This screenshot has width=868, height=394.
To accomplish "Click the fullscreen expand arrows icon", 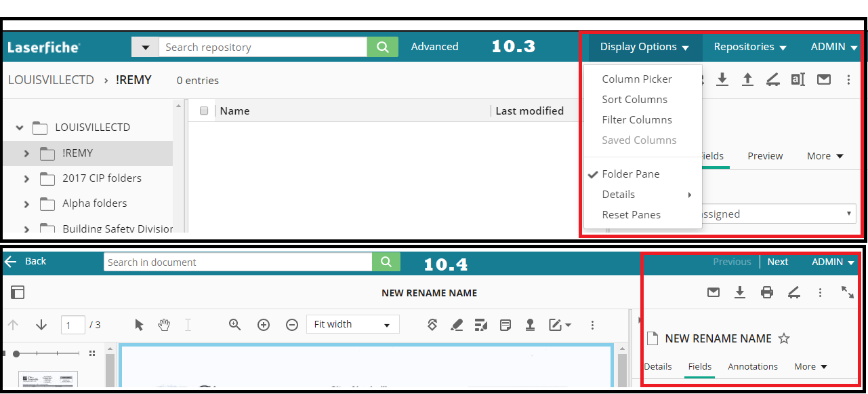I will 848,292.
